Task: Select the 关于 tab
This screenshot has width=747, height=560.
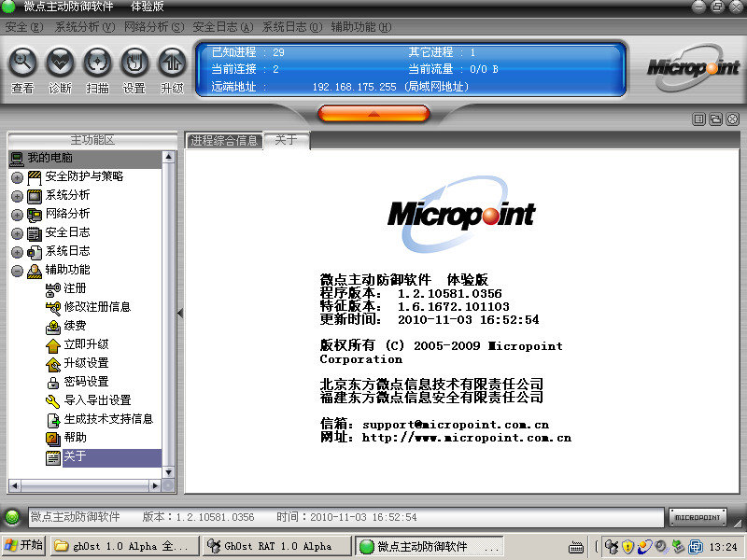Action: pyautogui.click(x=287, y=140)
